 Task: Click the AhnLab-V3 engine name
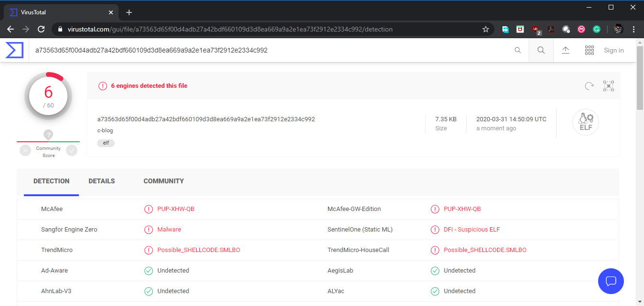tap(56, 291)
